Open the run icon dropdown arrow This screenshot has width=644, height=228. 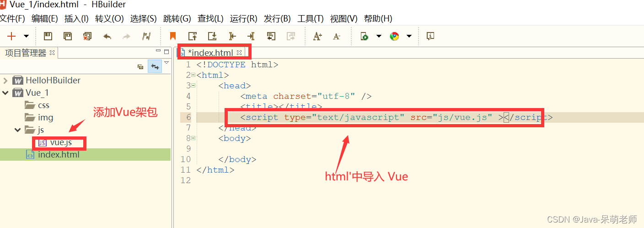pyautogui.click(x=379, y=36)
